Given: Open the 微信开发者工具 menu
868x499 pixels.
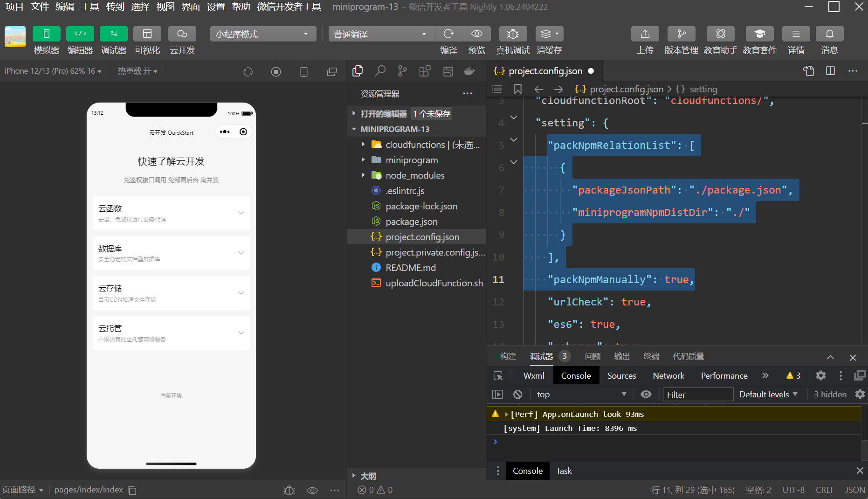Looking at the screenshot, I should point(289,7).
